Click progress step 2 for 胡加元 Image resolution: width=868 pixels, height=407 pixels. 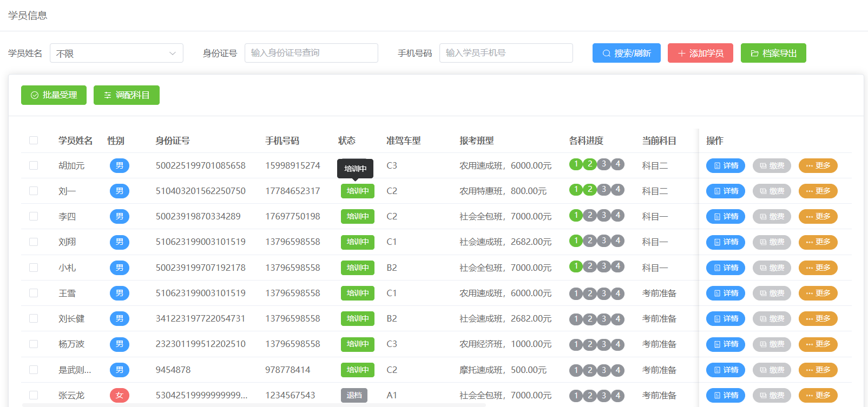point(590,164)
